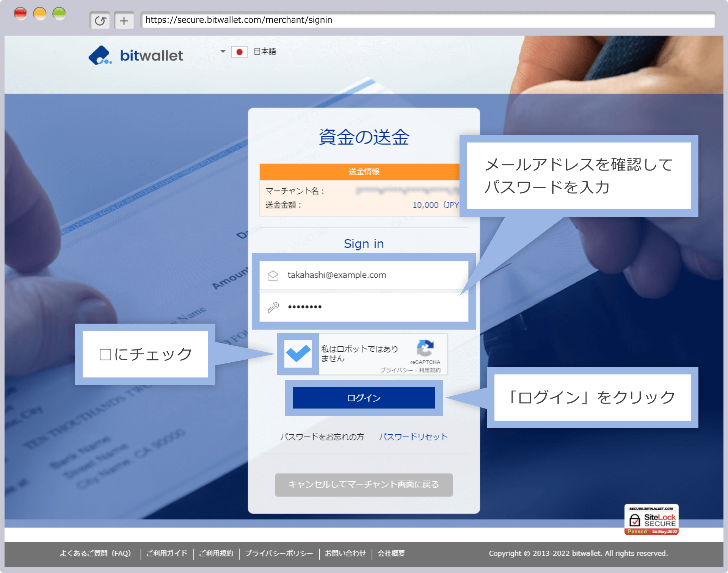This screenshot has height=573, width=728.
Task: Click the パスワードリセット link
Action: coord(413,437)
